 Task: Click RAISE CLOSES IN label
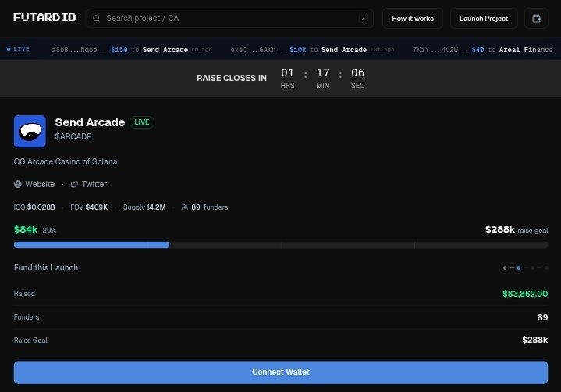pos(232,78)
